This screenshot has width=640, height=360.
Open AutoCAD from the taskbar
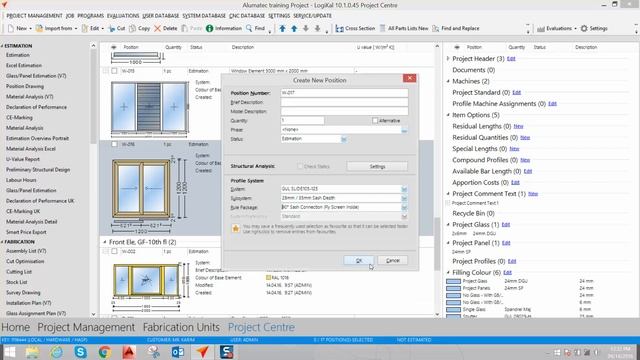[x=129, y=352]
